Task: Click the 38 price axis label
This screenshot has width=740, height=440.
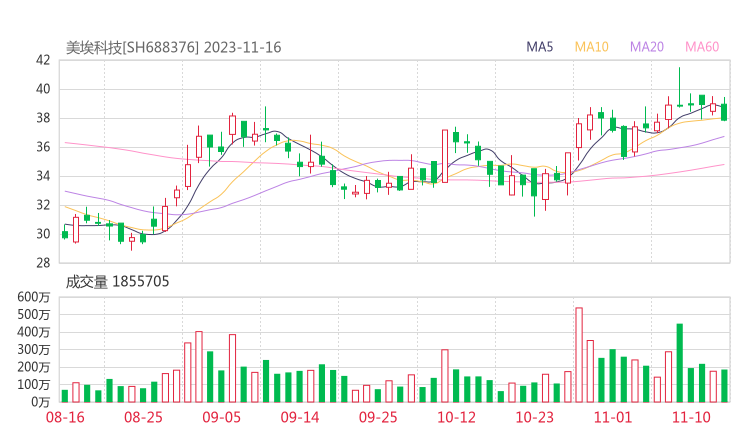Action: (43, 118)
